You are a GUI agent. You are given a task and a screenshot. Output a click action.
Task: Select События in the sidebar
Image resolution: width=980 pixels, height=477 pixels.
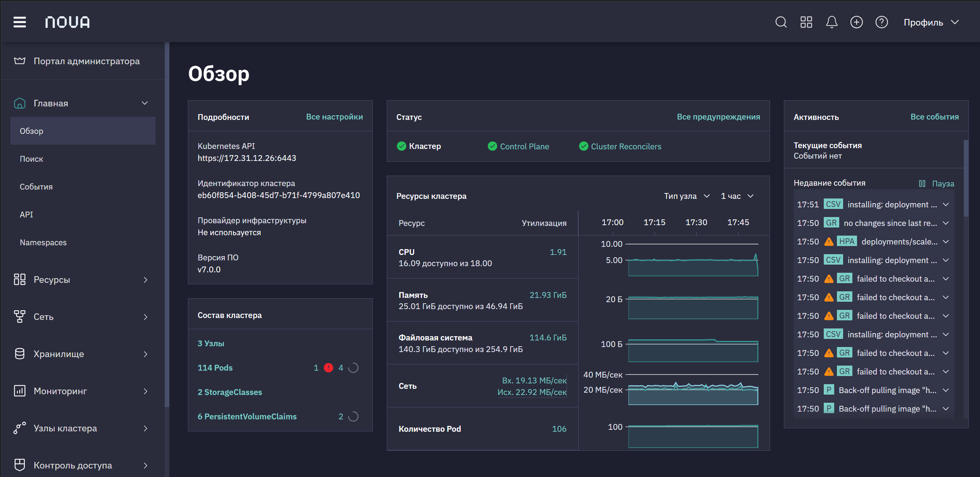36,187
